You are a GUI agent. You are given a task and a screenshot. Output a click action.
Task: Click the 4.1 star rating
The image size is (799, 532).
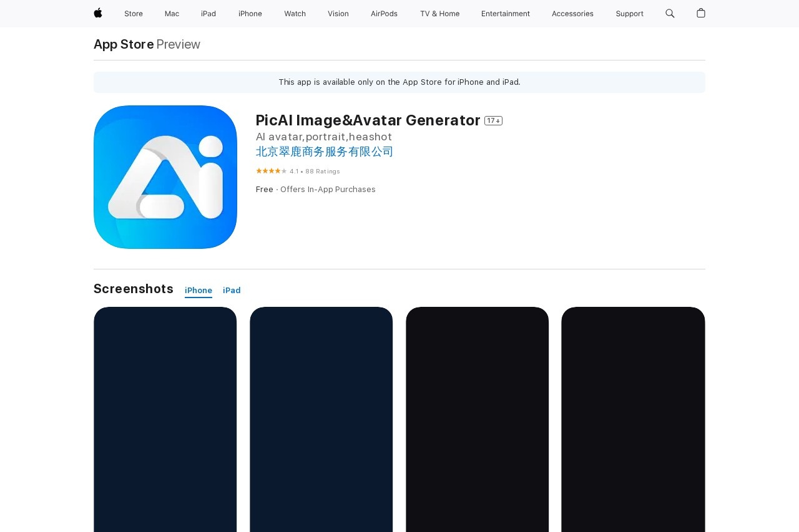(x=272, y=171)
